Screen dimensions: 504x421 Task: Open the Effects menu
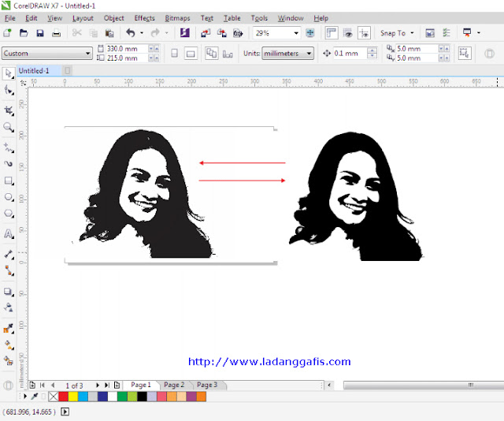145,18
